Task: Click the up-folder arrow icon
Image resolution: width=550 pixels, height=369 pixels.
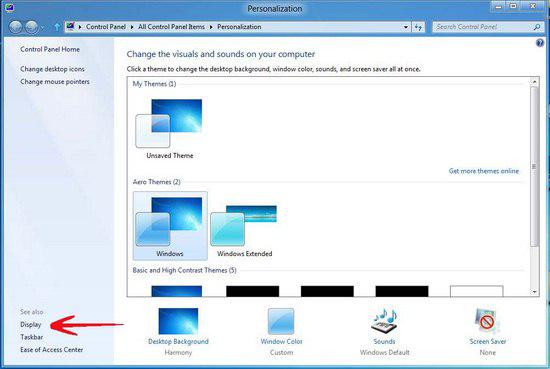Action: pyautogui.click(x=57, y=27)
